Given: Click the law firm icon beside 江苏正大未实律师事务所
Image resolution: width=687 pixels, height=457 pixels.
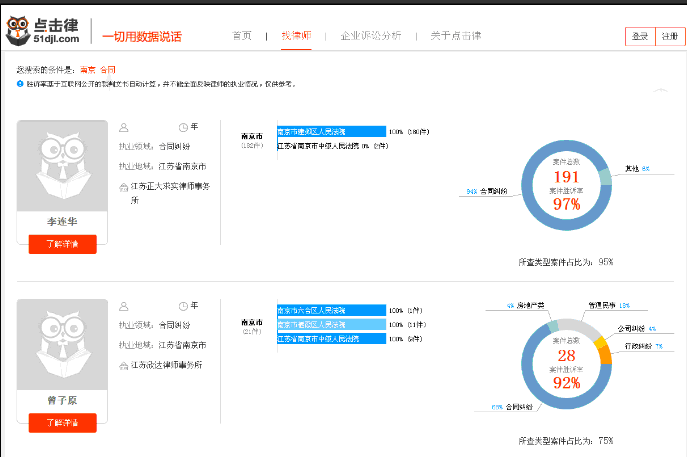Looking at the screenshot, I should [x=124, y=188].
